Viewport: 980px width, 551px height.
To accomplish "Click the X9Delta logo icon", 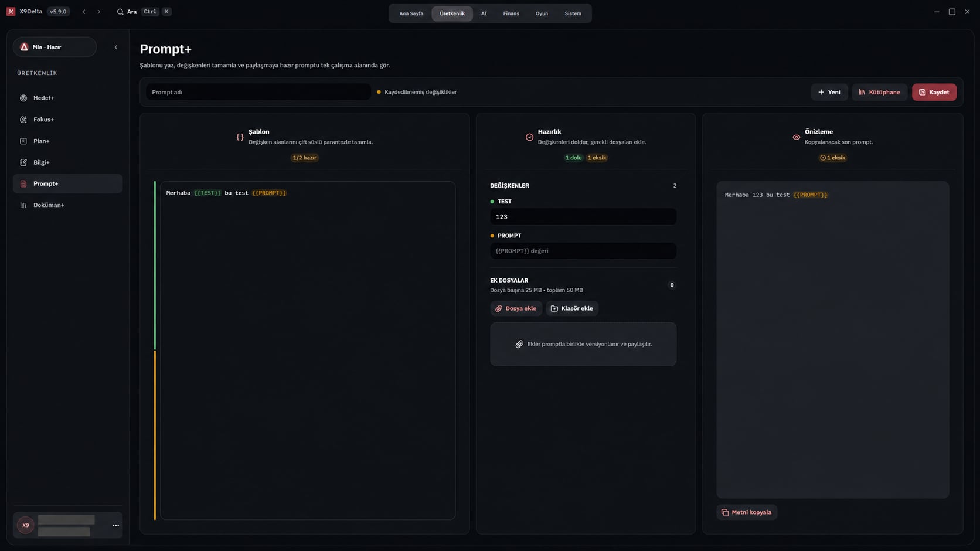I will (x=11, y=12).
